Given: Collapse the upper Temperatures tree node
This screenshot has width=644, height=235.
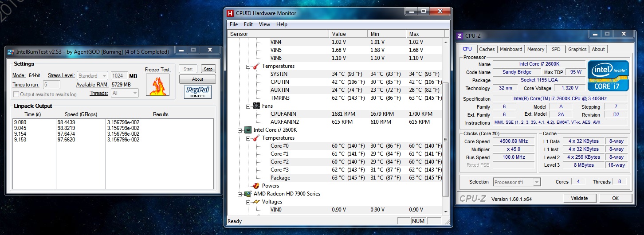Looking at the screenshot, I should [248, 66].
